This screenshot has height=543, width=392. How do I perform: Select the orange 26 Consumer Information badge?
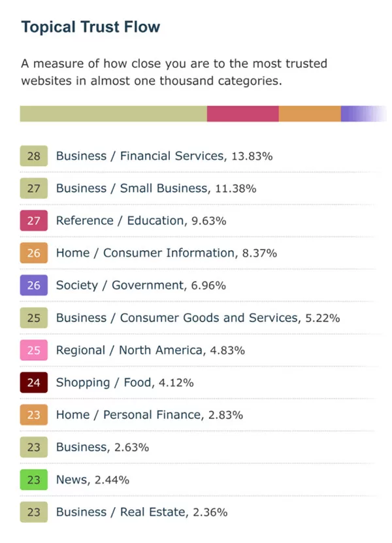click(33, 253)
